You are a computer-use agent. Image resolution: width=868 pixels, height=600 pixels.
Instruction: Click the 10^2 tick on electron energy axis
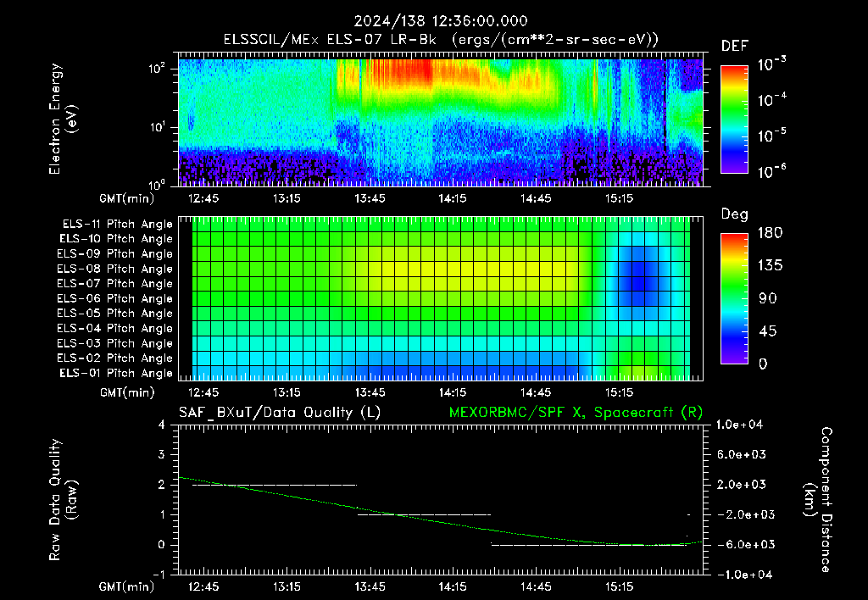[157, 69]
